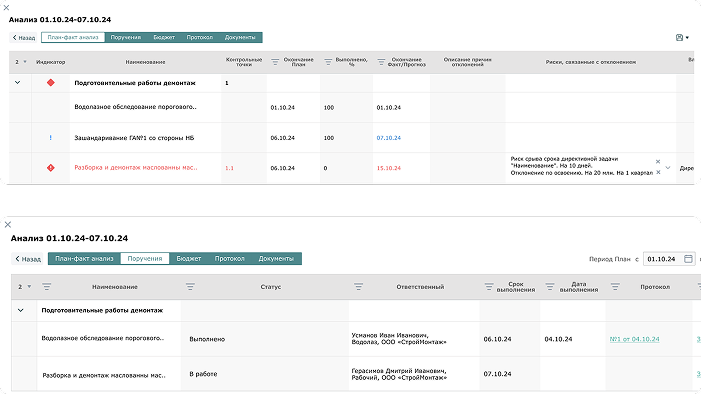Click the red forecast date 15.10.24
The width and height of the screenshot is (701, 394).
click(389, 168)
